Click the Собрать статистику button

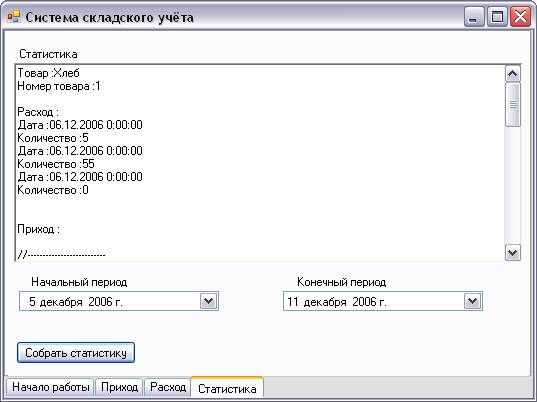76,353
